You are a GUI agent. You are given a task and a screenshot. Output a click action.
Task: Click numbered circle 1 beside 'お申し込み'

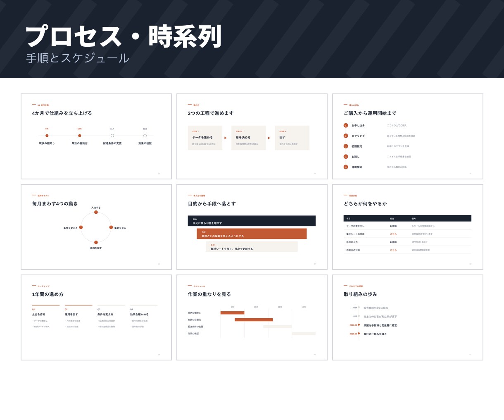pos(346,125)
